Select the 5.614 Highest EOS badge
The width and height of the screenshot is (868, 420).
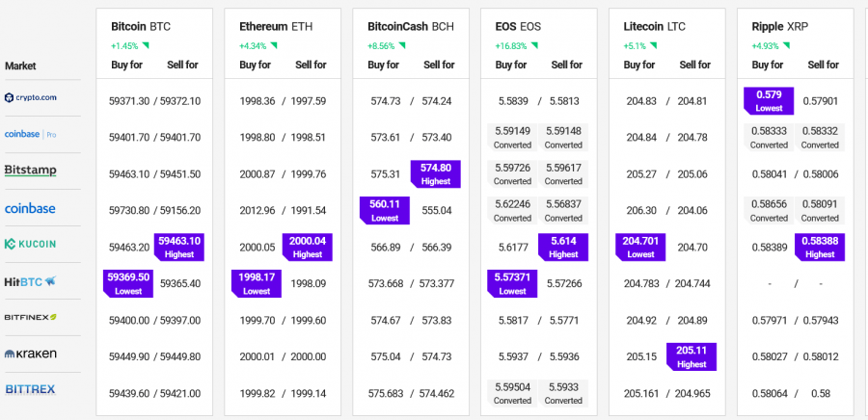(563, 247)
